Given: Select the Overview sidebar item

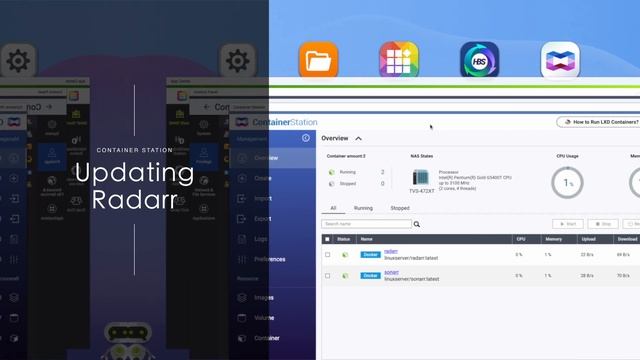Looking at the screenshot, I should 273,158.
